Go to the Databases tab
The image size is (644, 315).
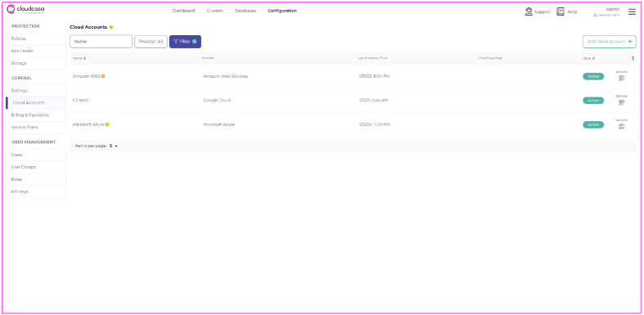[245, 11]
